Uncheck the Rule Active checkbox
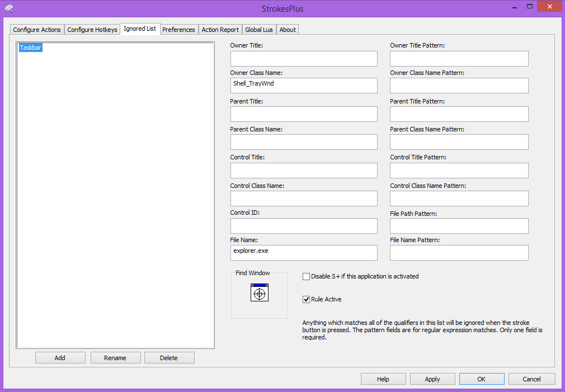This screenshot has height=392, width=565. [x=307, y=299]
